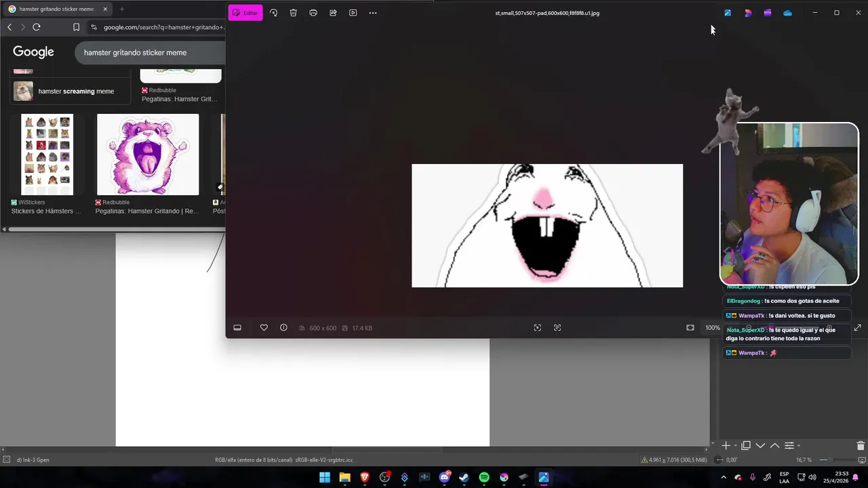868x488 pixels.
Task: Select hamster screaming meme suggestion
Action: click(70, 91)
